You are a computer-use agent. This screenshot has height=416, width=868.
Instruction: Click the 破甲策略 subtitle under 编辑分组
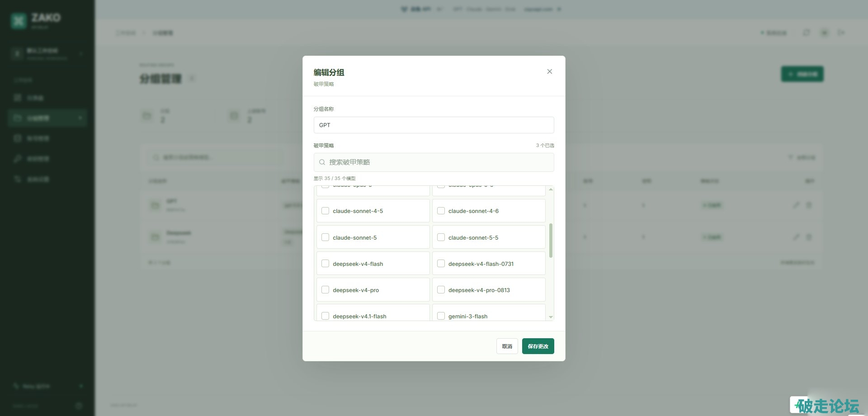(x=324, y=84)
